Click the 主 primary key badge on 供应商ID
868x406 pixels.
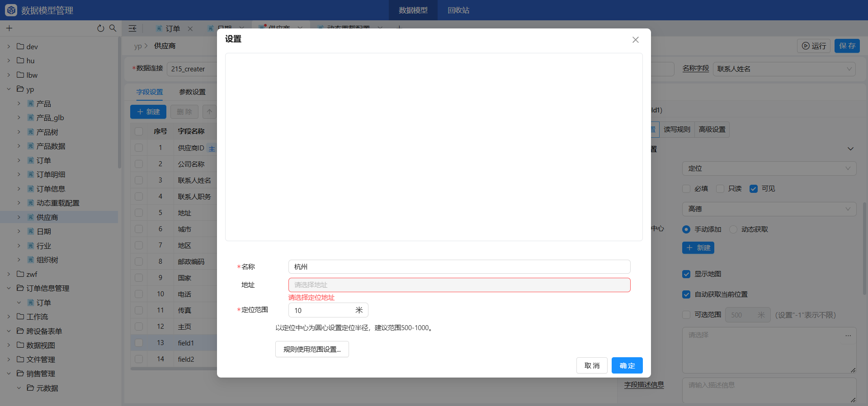coord(212,149)
